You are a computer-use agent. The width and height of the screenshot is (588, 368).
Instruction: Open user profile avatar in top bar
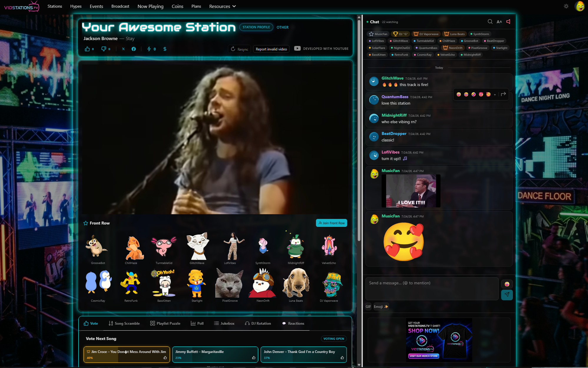tap(580, 6)
